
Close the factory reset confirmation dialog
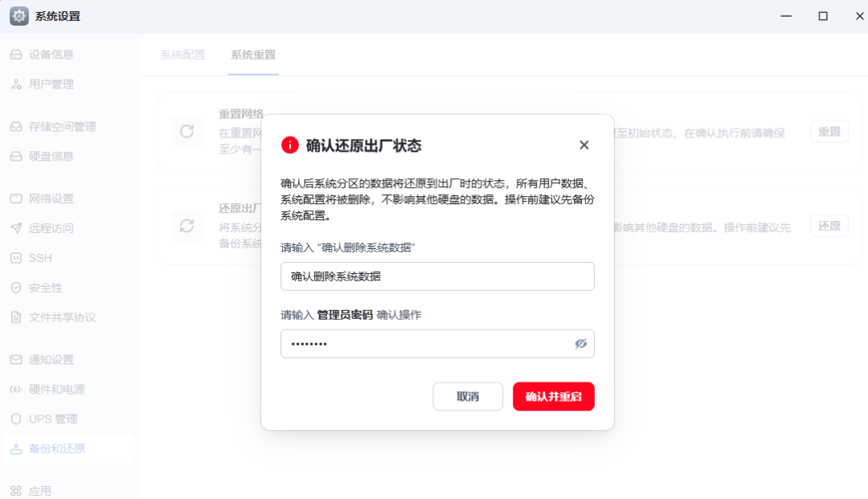(584, 145)
